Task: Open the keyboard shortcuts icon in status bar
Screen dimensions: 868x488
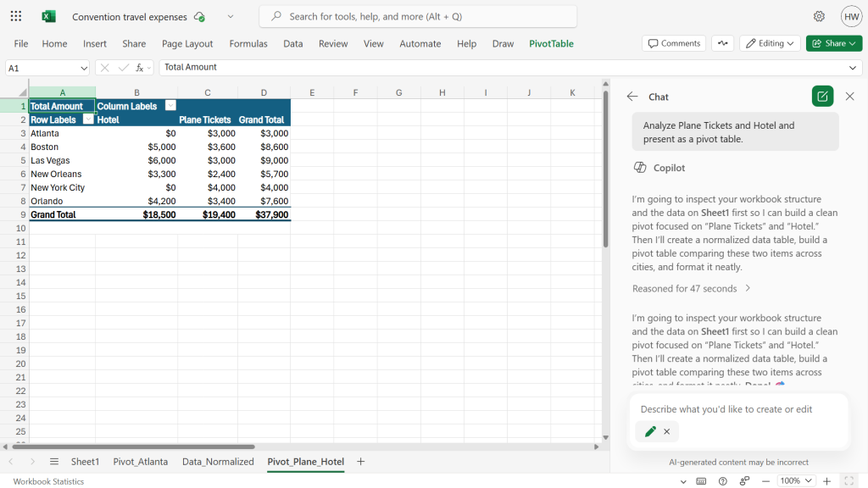Action: pyautogui.click(x=700, y=481)
